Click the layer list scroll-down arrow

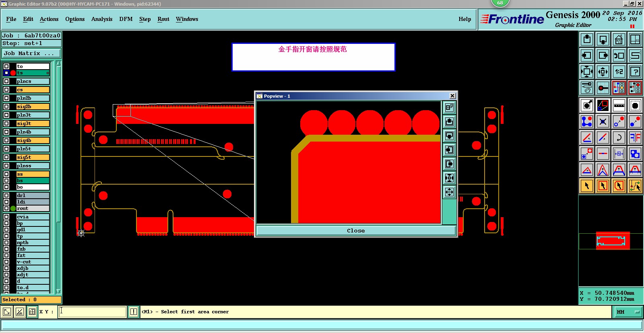coord(58,291)
